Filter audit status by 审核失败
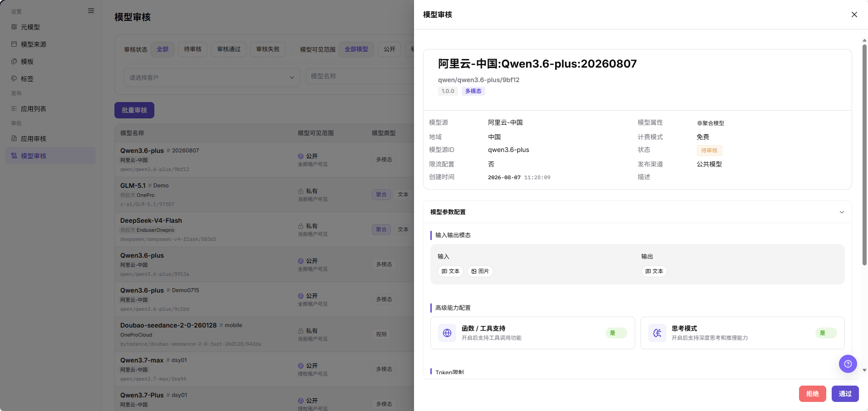This screenshot has width=868, height=411. 268,49
